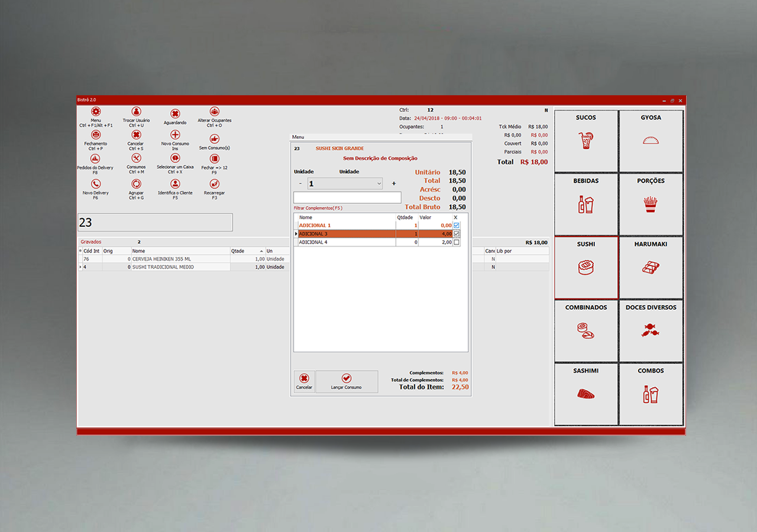Select the CERVEJA HEINIKEN 355 ML row
Screen dimensions: 757x532
coord(177,259)
